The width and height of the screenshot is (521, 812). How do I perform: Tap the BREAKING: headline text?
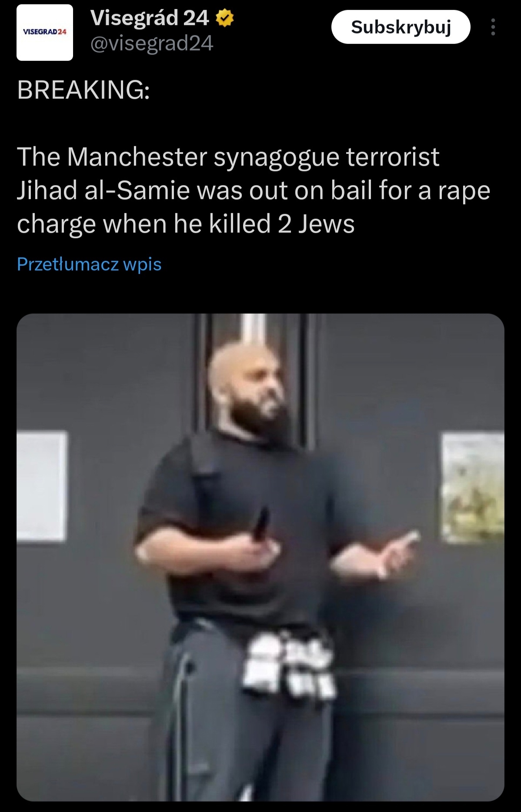click(83, 90)
